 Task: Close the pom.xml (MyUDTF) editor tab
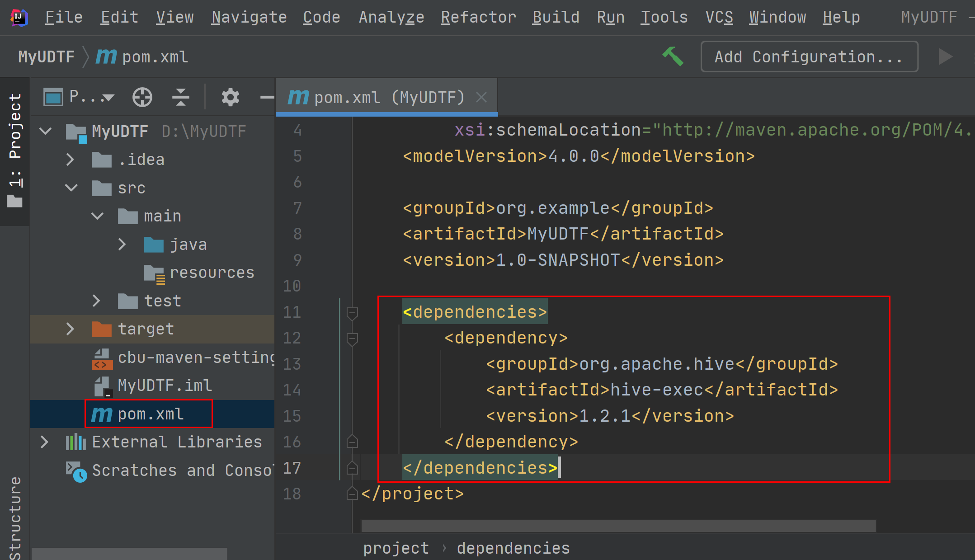tap(481, 97)
